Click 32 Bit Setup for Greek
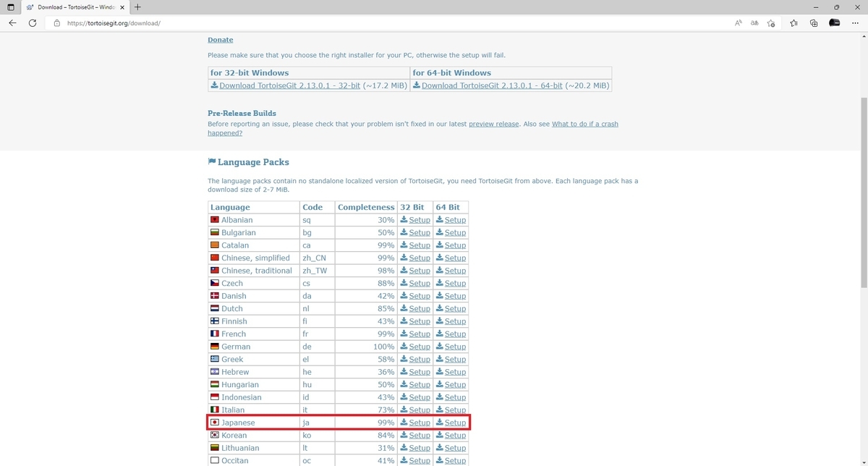Viewport: 868px width, 466px height. point(415,359)
